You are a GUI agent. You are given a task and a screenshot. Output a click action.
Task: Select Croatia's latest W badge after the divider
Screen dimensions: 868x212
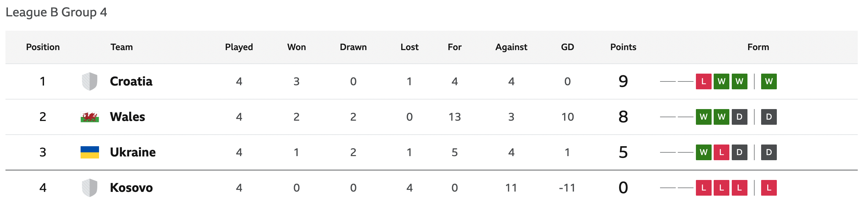[x=769, y=81]
